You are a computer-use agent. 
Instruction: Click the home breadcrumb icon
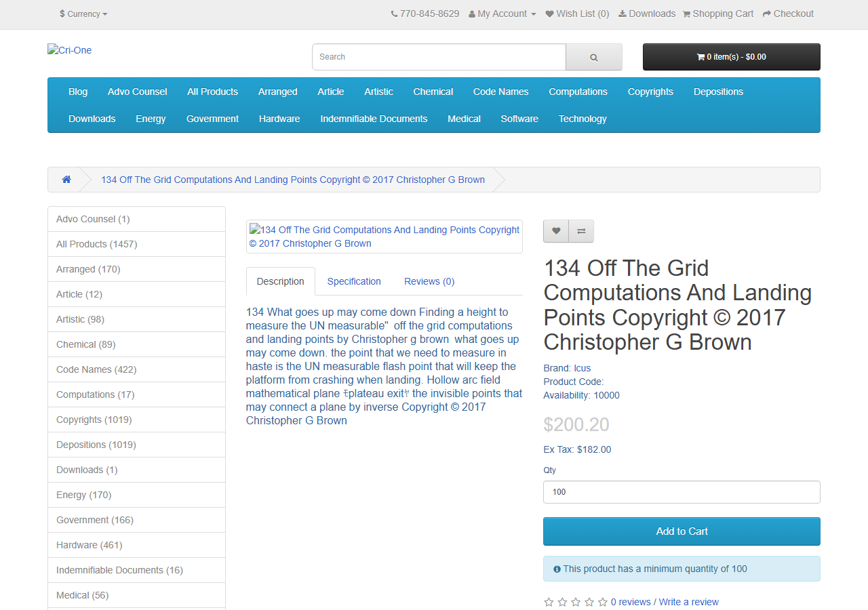tap(66, 180)
